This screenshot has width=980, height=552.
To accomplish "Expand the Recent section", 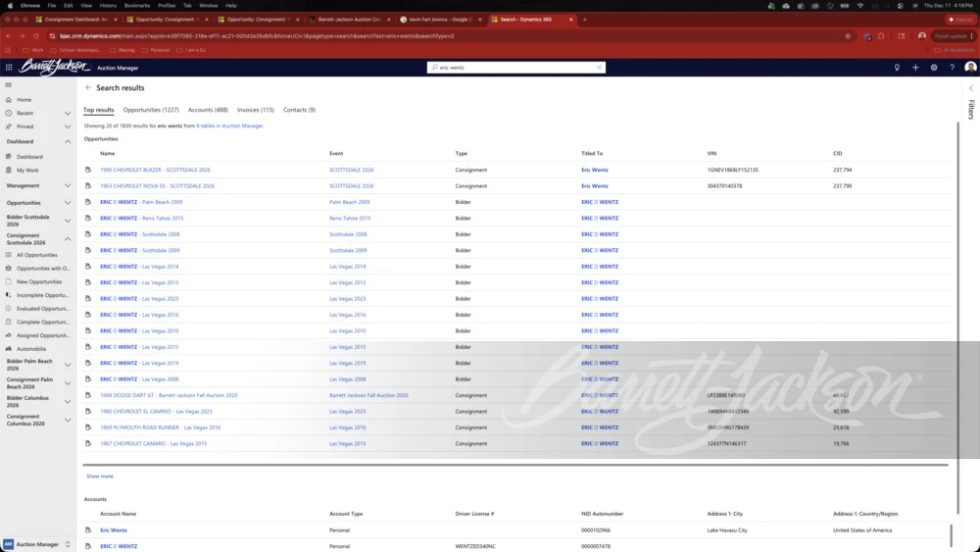I will tap(68, 113).
